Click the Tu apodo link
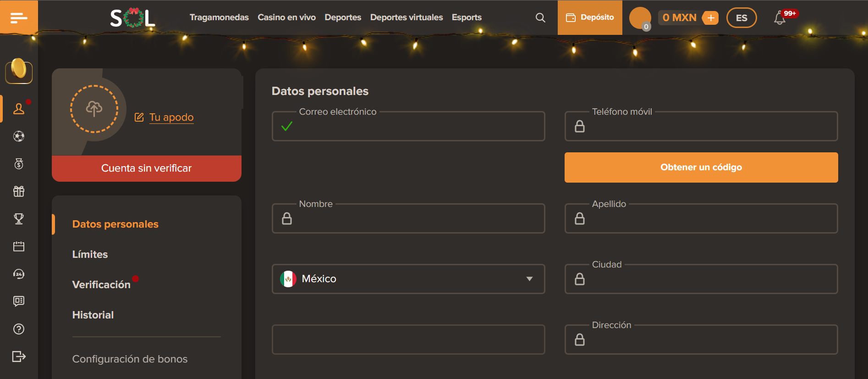This screenshot has width=868, height=379. point(171,117)
